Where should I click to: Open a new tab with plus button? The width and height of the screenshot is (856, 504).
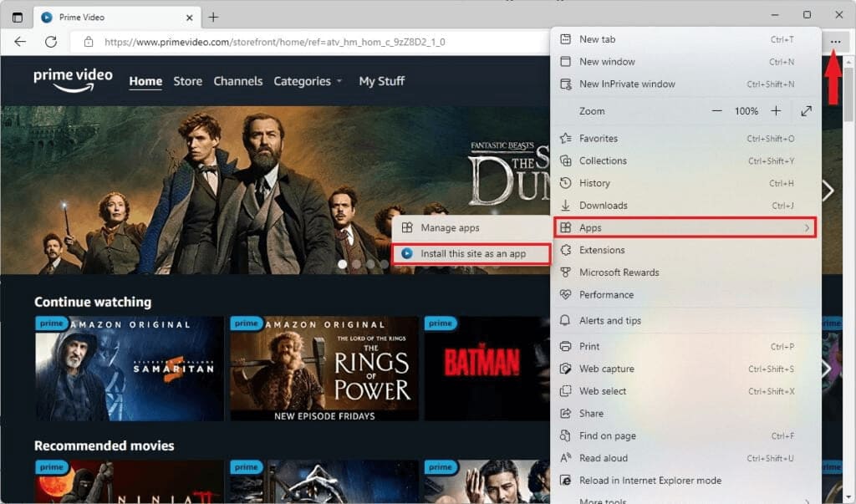point(213,18)
